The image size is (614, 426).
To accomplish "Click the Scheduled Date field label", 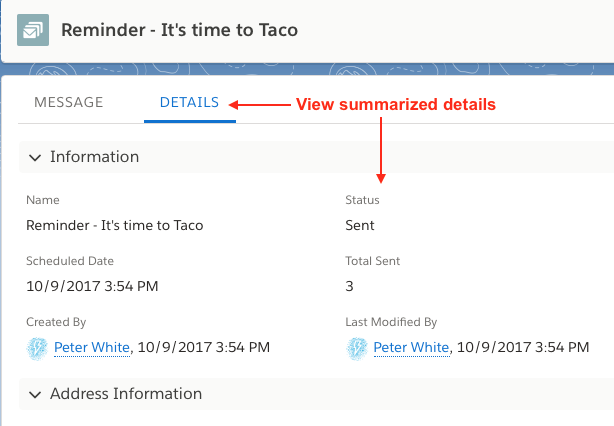I will point(70,261).
